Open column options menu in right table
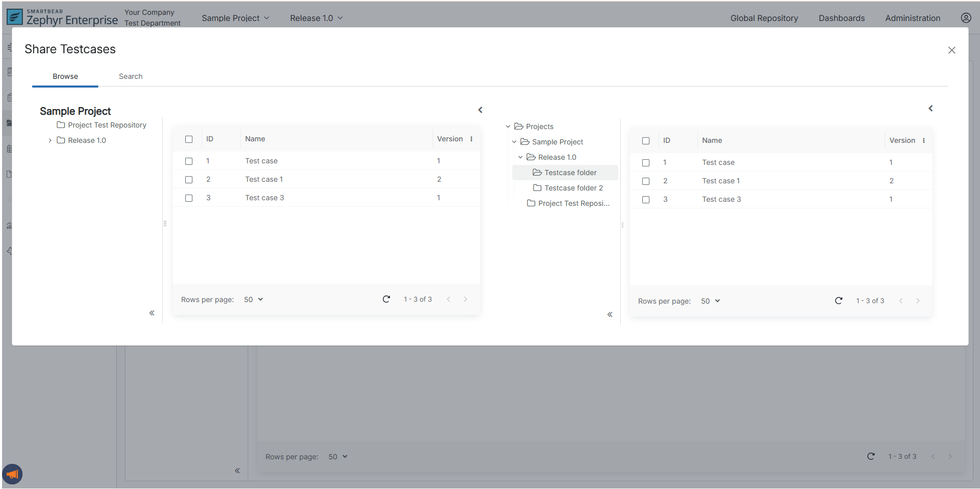 pos(924,141)
